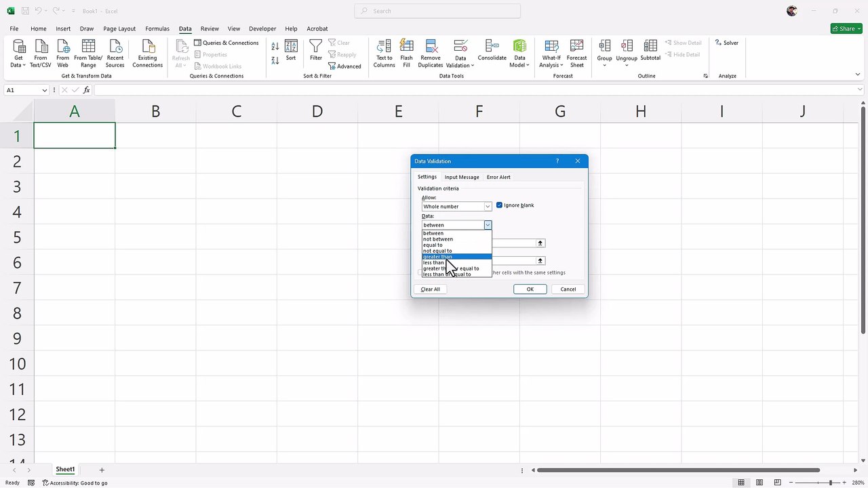Viewport: 868px width, 488px height.
Task: Launch the Solver add-in
Action: click(727, 43)
